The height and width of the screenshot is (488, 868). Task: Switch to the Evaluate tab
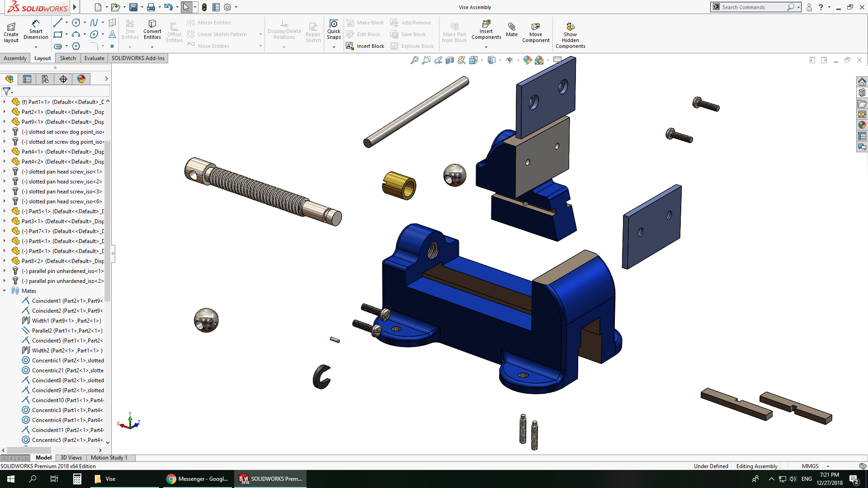coord(94,58)
